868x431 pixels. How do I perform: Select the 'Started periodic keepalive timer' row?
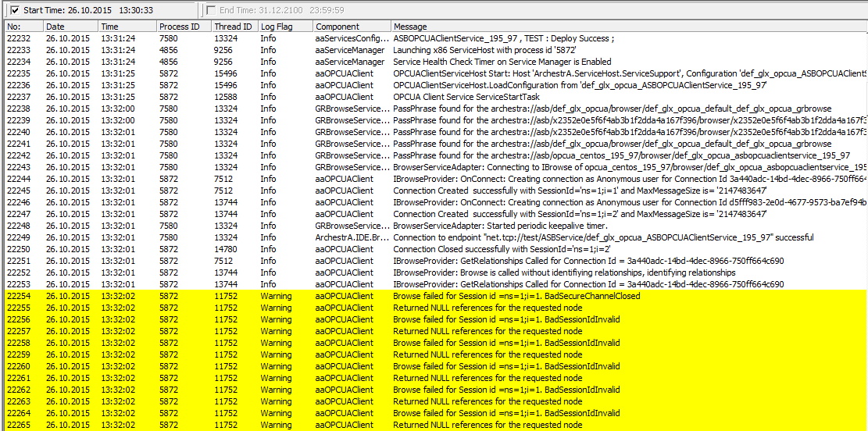[500, 226]
